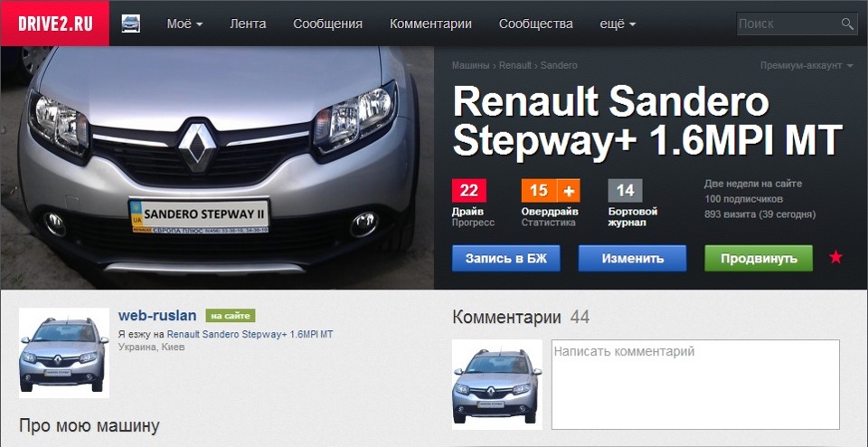Open the Renault Sandero Stepway+ link under web-ruslan
The image size is (868, 447).
click(x=250, y=335)
